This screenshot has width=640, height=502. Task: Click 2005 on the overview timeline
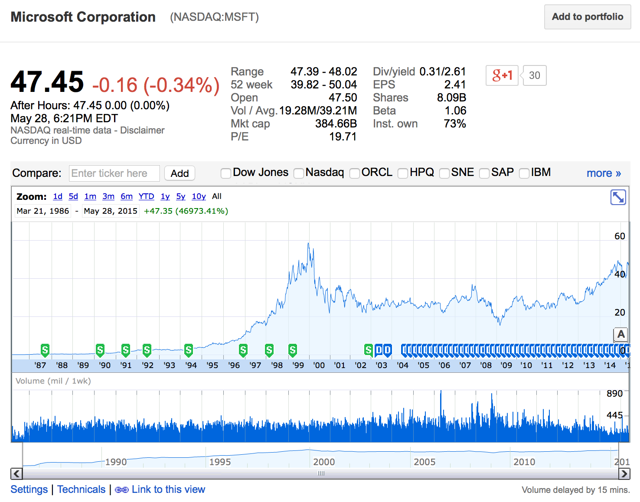tap(424, 462)
